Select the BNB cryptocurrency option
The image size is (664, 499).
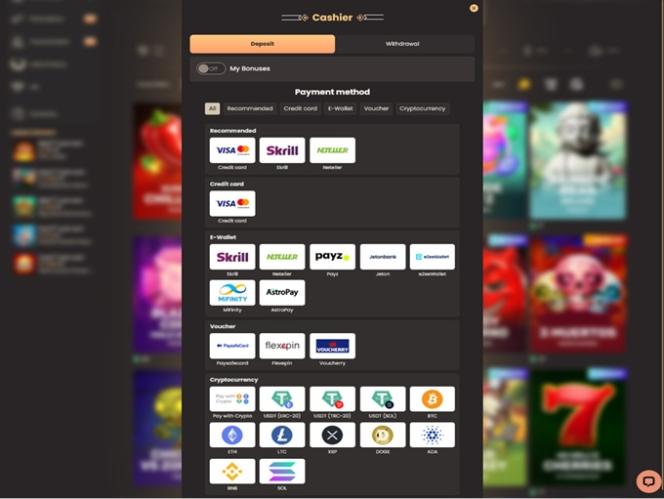(x=232, y=471)
